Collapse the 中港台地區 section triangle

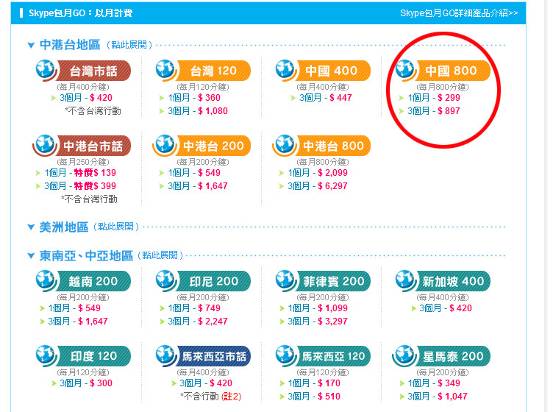(31, 45)
